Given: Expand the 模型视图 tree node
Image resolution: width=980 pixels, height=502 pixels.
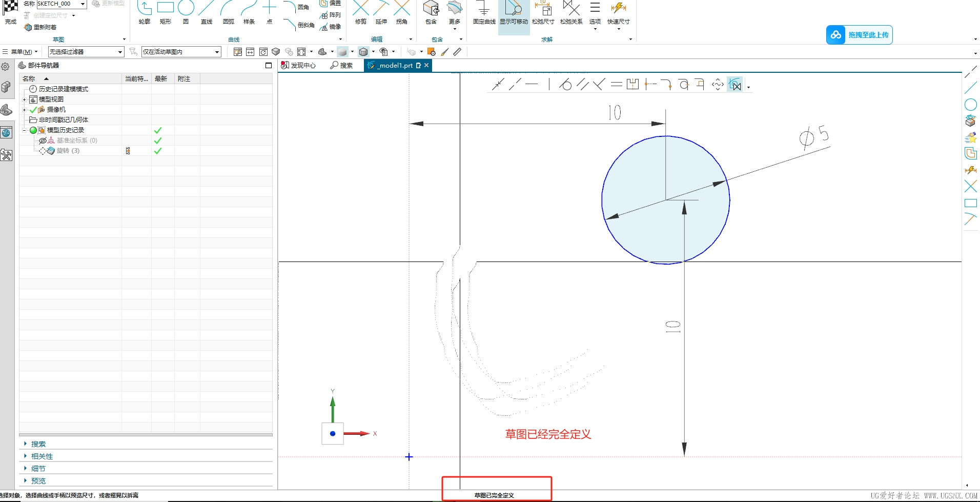Looking at the screenshot, I should [x=24, y=99].
